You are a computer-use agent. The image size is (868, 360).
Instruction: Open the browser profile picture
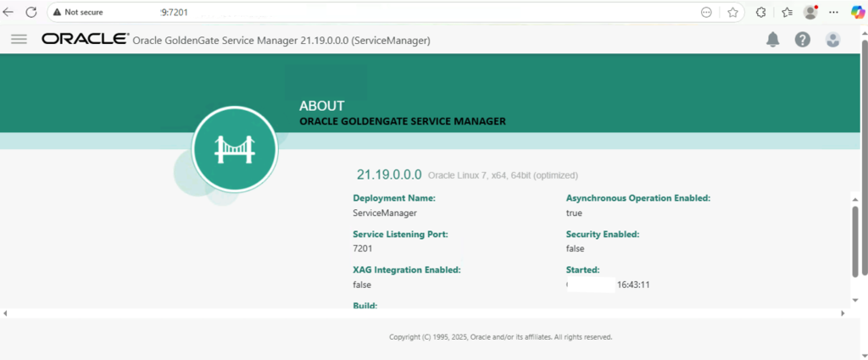point(810,12)
